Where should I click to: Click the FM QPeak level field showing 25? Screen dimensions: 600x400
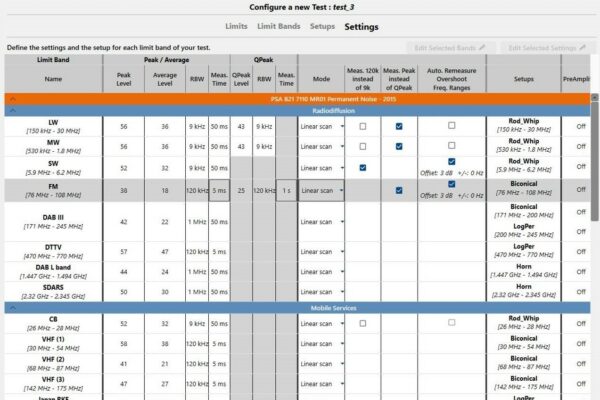click(242, 190)
